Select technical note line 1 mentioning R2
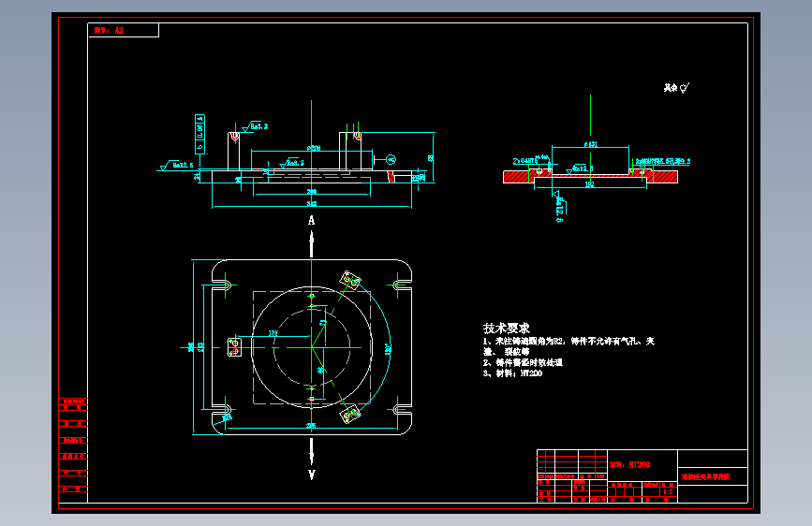The width and height of the screenshot is (812, 526). 568,346
